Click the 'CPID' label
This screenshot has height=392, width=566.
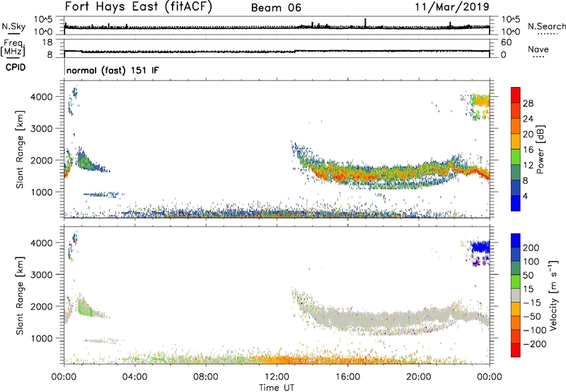[x=16, y=67]
